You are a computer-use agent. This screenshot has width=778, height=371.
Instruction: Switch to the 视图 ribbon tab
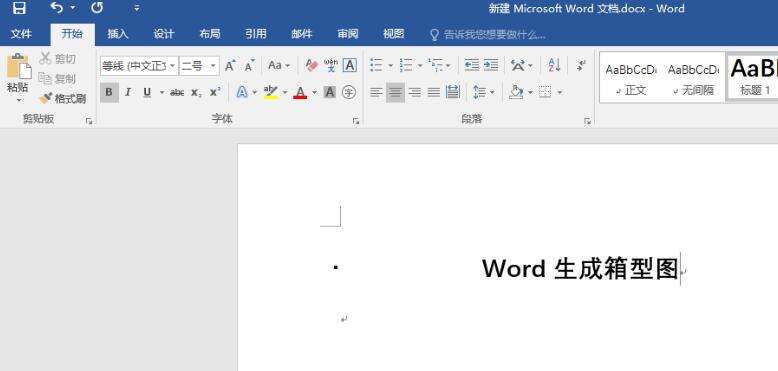pos(393,34)
